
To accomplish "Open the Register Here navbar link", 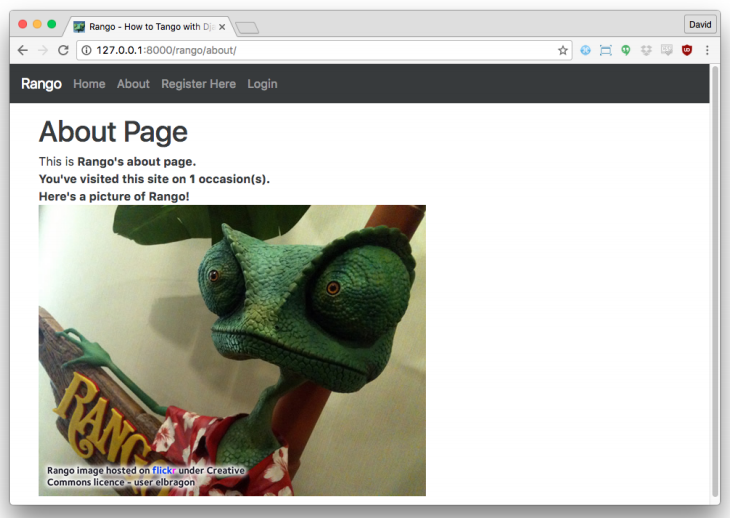I will pos(198,84).
